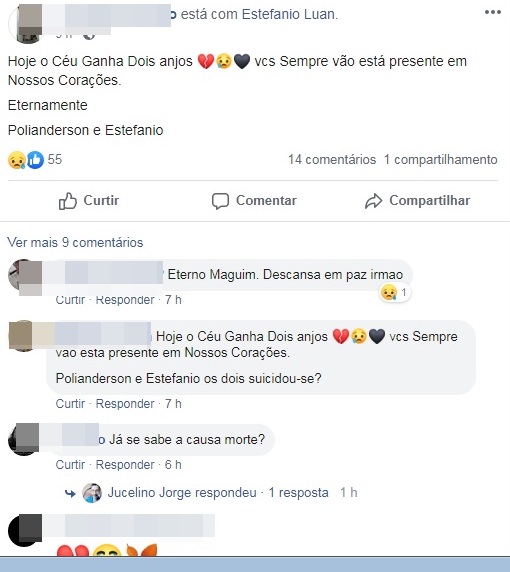510x572 pixels.
Task: Click Responder under Eterno Maguim comment
Action: tap(125, 300)
